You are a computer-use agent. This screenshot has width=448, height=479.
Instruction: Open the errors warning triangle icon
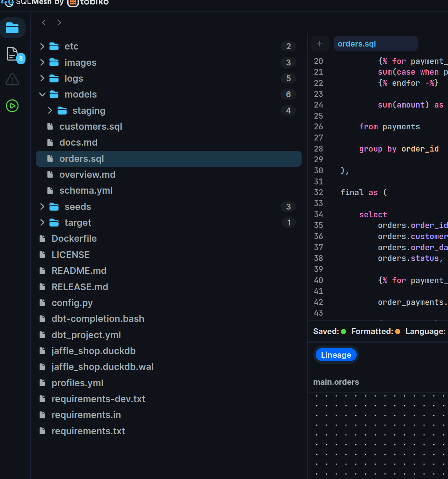(x=12, y=79)
